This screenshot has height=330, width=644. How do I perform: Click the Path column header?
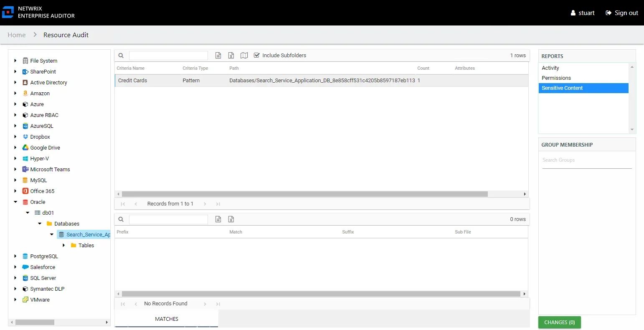click(234, 68)
